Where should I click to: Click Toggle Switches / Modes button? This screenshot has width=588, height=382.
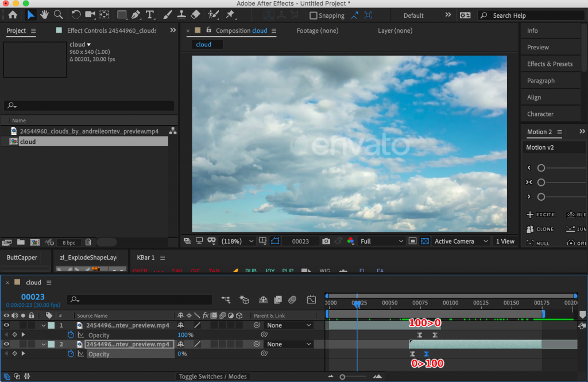click(212, 376)
